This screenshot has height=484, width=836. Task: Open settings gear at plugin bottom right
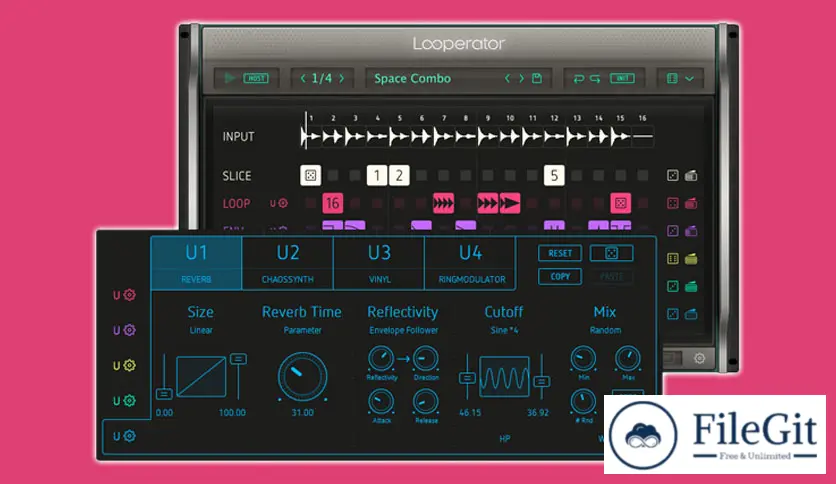[x=700, y=358]
